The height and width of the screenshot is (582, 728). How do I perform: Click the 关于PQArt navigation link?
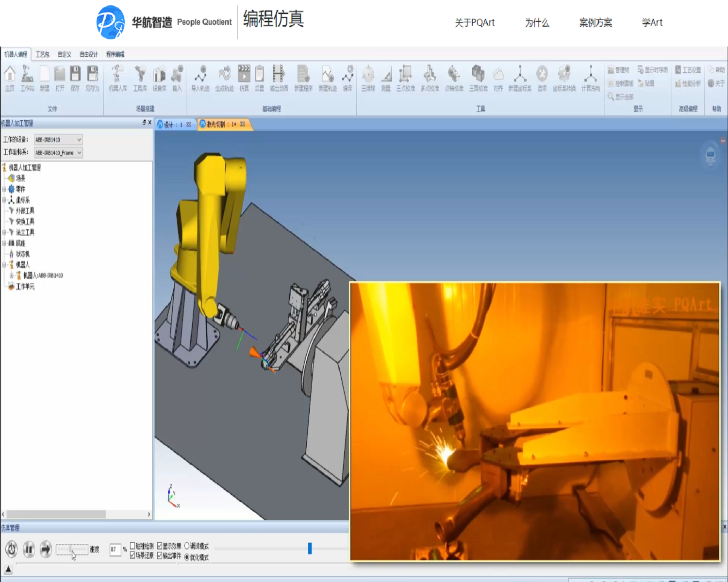click(x=474, y=23)
